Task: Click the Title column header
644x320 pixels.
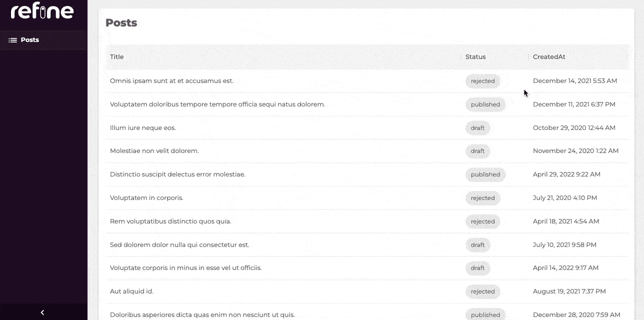Action: click(117, 57)
